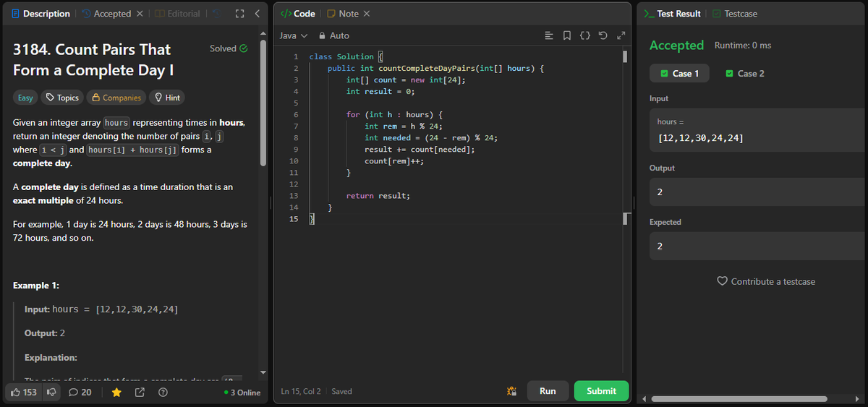The width and height of the screenshot is (868, 407).
Task: Click the description vertical scrollbar thumb
Action: [263, 101]
